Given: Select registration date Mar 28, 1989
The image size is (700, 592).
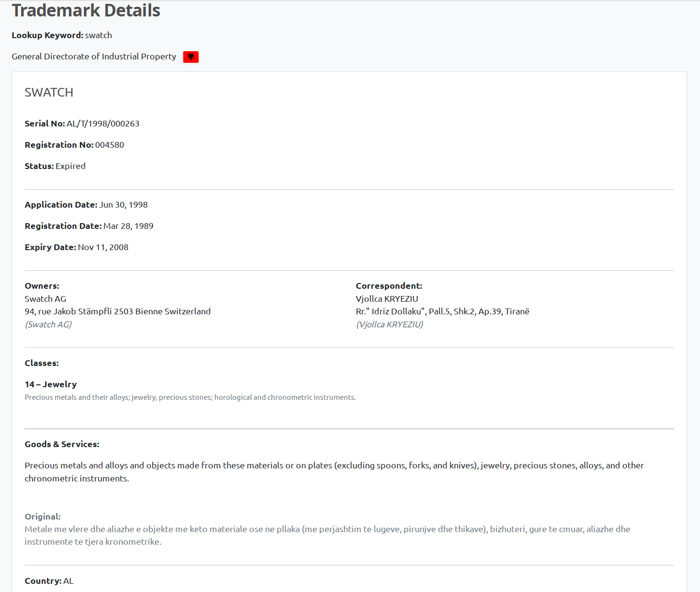Looking at the screenshot, I should (x=128, y=226).
